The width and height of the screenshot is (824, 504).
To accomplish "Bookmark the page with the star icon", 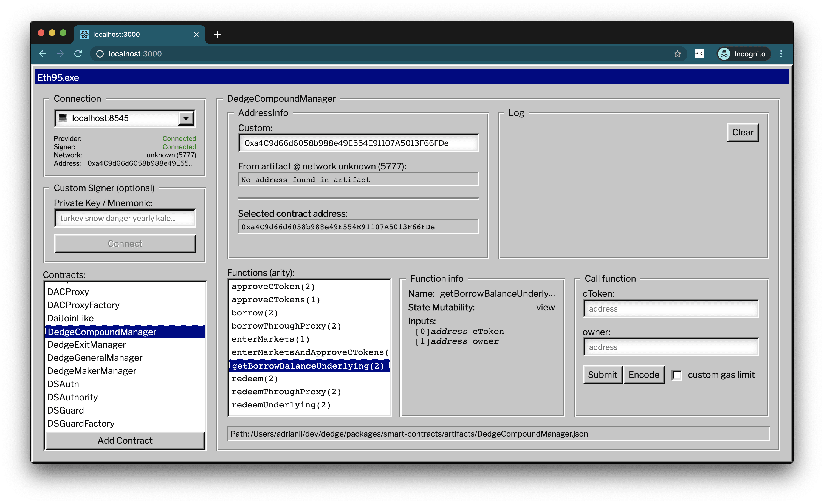I will point(678,54).
